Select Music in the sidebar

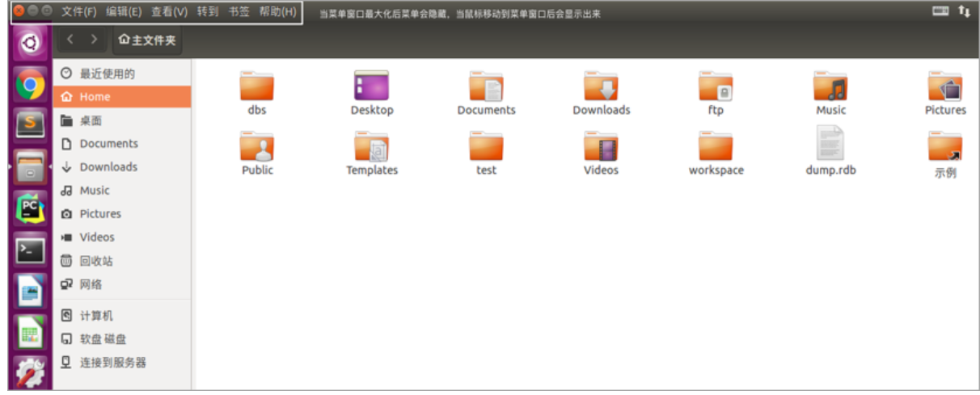pos(122,191)
